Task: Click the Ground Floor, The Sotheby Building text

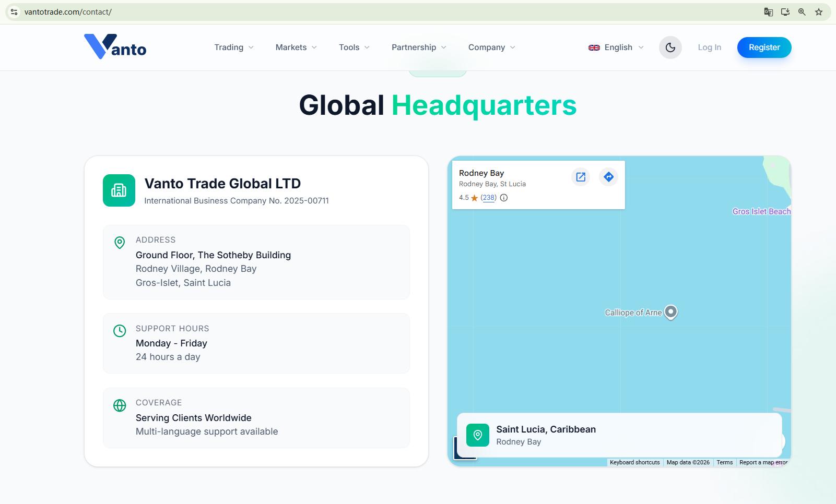Action: [213, 255]
